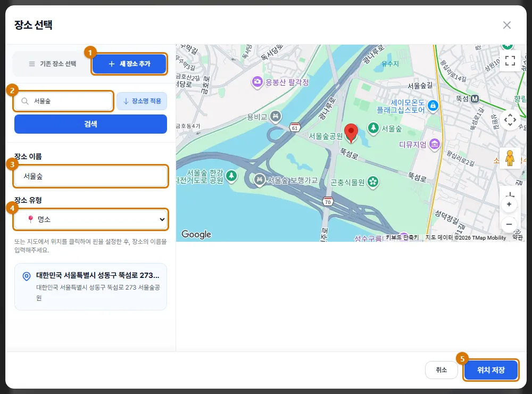
Task: Click the search field containing 서울숲
Action: pyautogui.click(x=63, y=101)
